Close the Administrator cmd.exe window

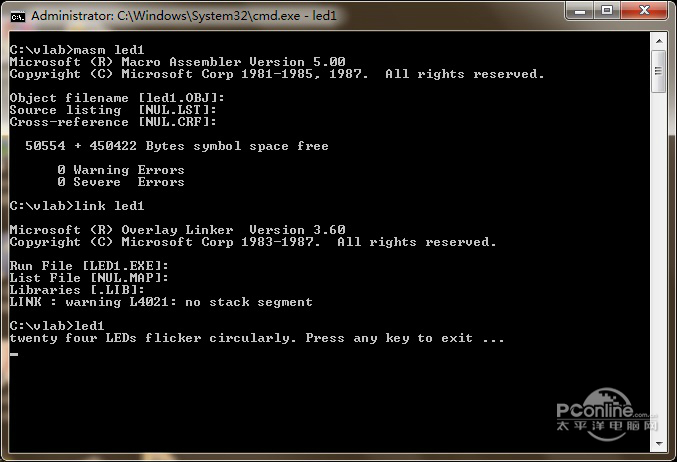click(644, 11)
